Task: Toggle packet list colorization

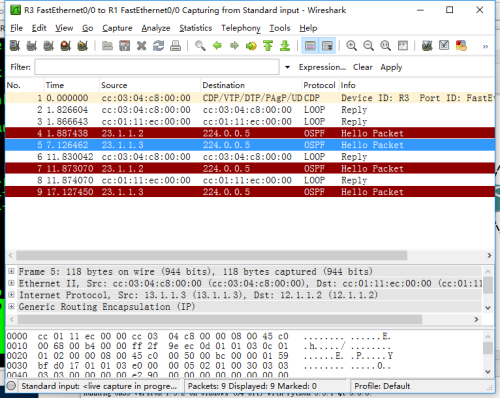Action: click(310, 45)
